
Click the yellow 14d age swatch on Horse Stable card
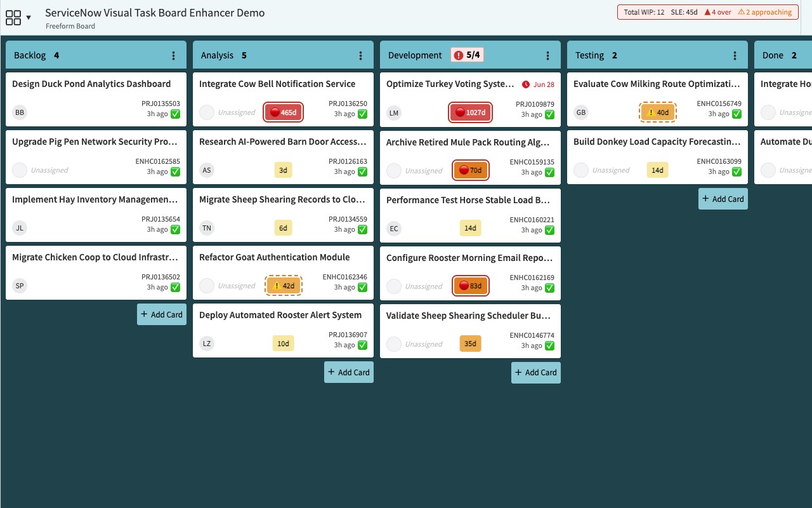[x=470, y=228]
